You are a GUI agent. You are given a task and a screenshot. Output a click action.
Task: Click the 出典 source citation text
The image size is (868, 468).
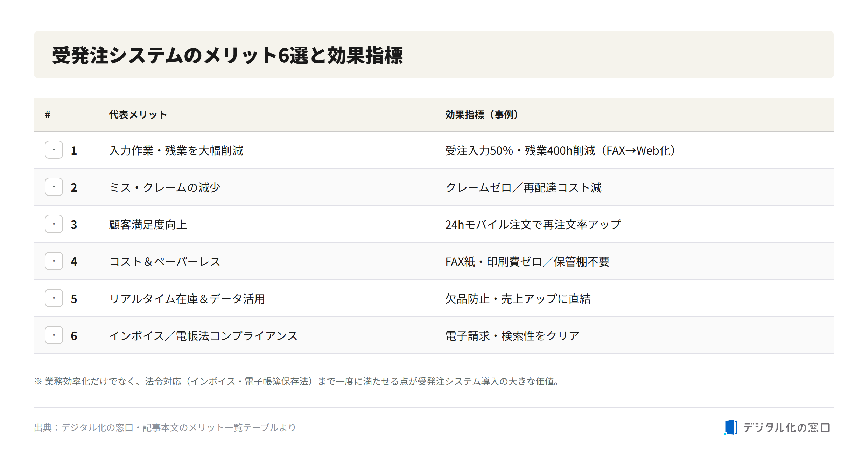165,427
